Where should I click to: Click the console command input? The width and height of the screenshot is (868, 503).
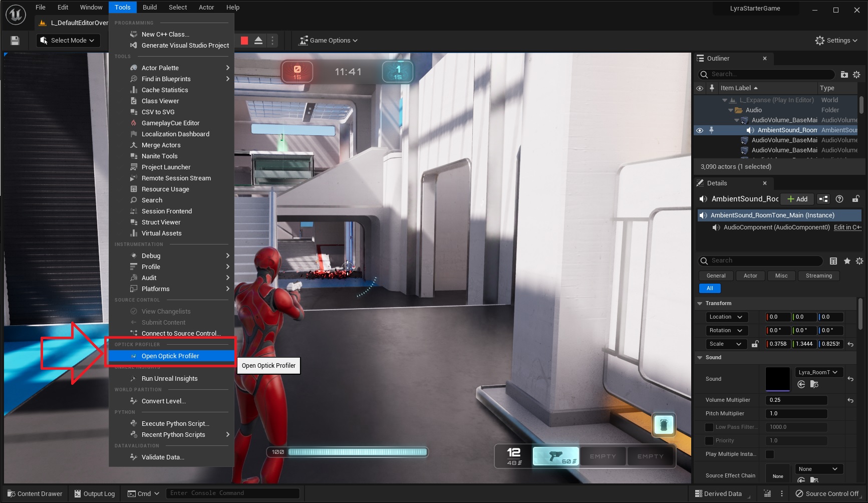(x=233, y=493)
